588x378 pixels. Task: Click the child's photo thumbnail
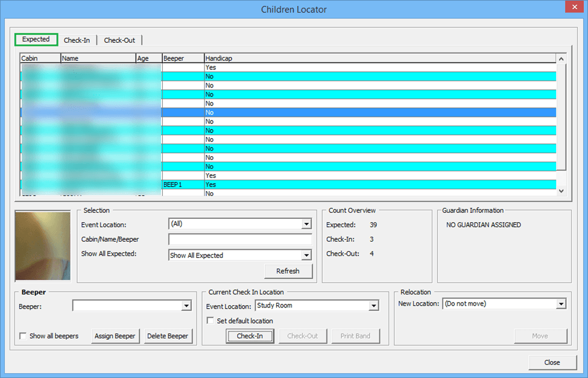[42, 245]
